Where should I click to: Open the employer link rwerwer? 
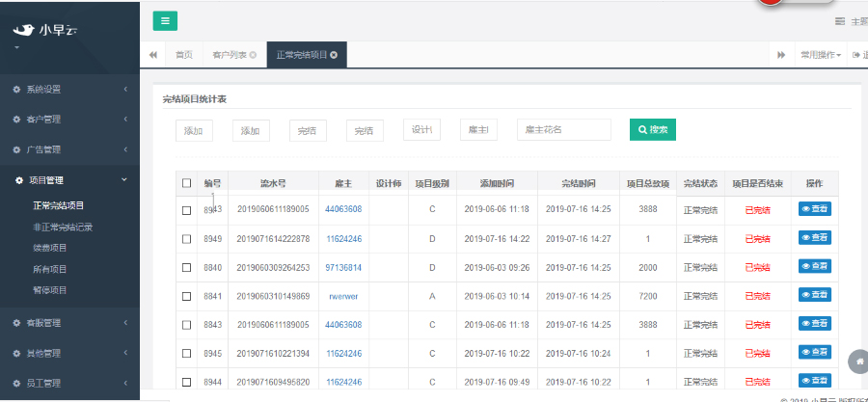coord(343,296)
